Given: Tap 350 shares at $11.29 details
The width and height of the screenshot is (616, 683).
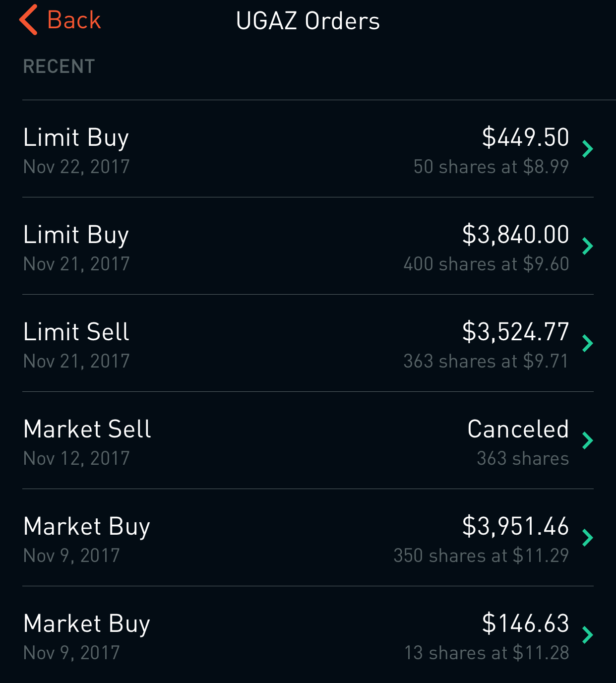Looking at the screenshot, I should coord(481,556).
